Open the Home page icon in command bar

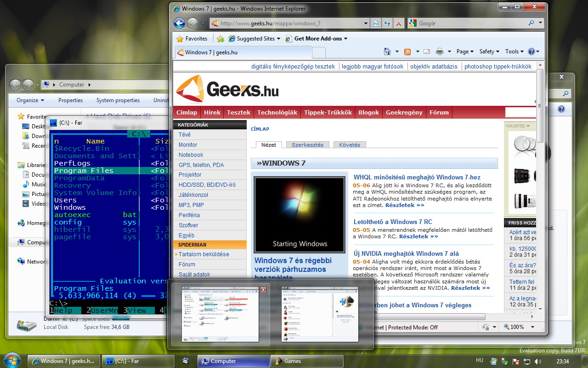(x=387, y=52)
